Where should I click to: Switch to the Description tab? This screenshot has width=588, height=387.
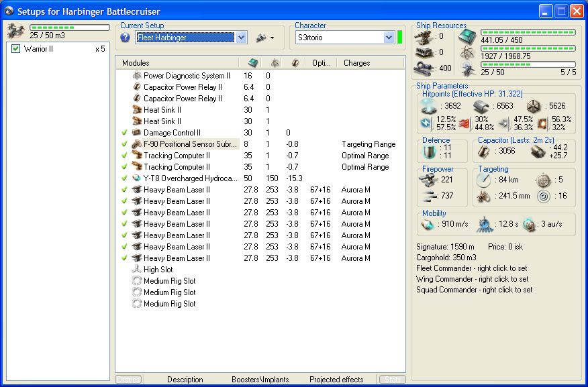click(x=185, y=380)
